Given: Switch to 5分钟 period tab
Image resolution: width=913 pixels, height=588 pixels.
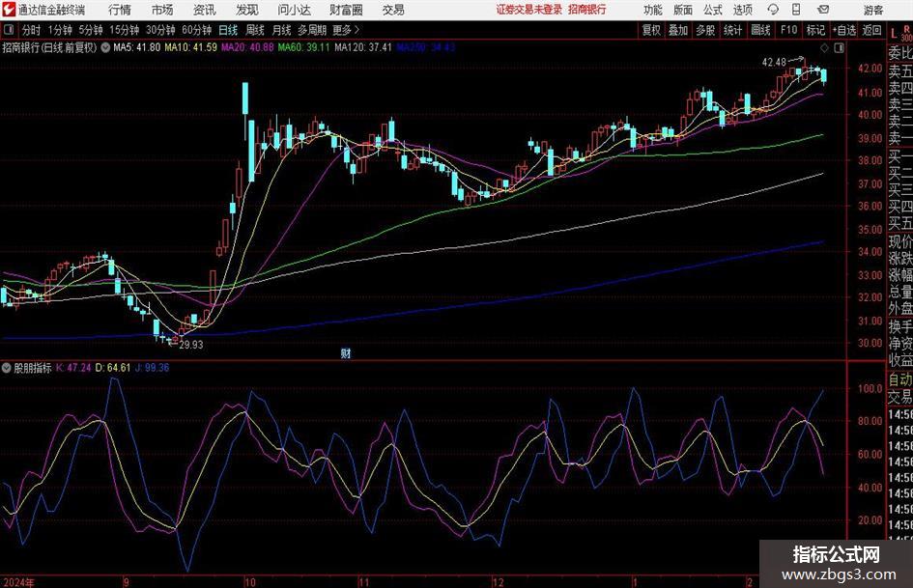Looking at the screenshot, I should pyautogui.click(x=91, y=30).
